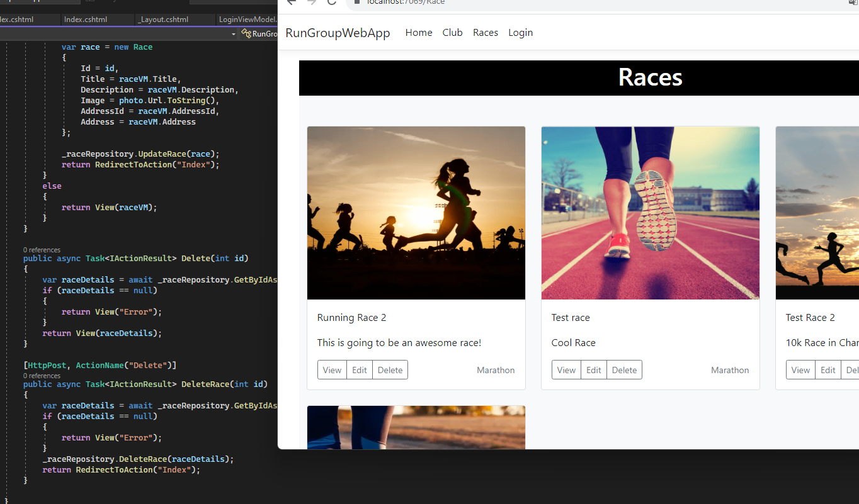Open dropdown arrow left of RunGro selector
Viewport: 859px width, 504px height.
point(234,34)
